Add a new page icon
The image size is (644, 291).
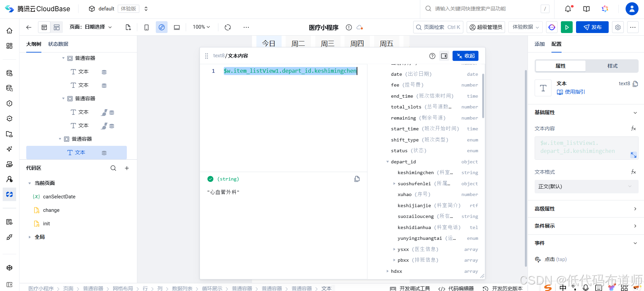(128, 27)
